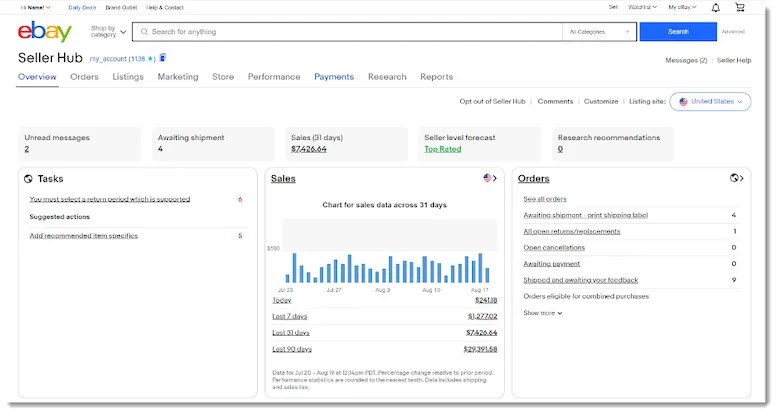
Task: Click the Last 7 days sales link
Action: point(290,317)
